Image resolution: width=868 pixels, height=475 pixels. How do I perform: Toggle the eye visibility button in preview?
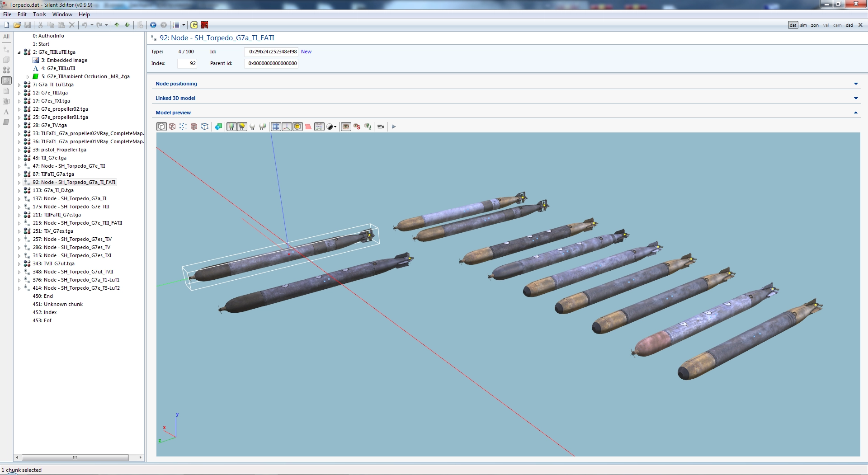coord(346,127)
